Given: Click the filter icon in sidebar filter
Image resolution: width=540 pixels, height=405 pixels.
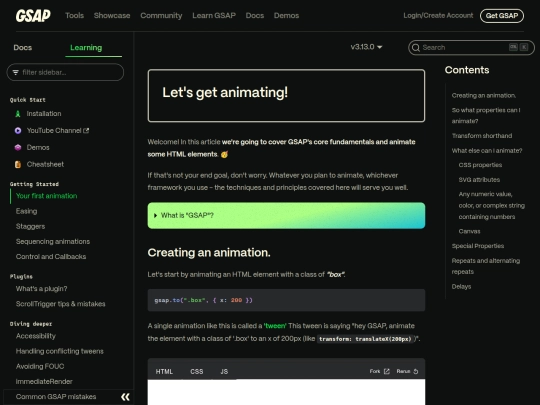Looking at the screenshot, I should click(x=15, y=72).
